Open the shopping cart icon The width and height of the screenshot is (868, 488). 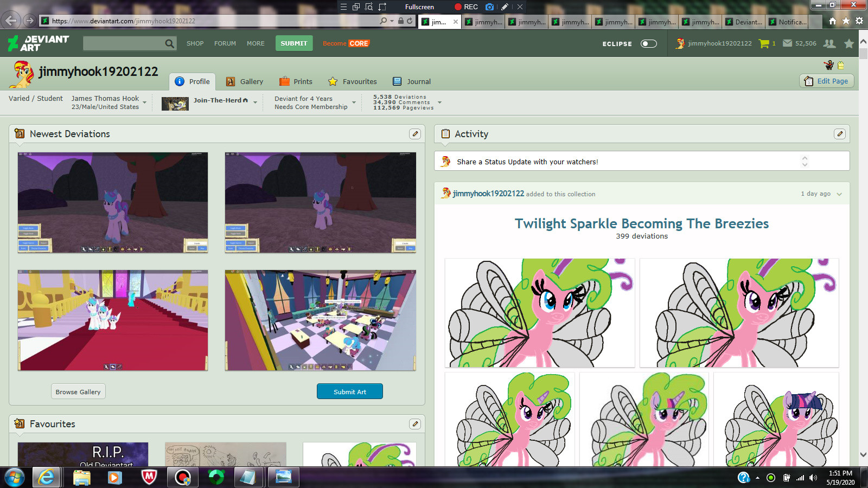[x=764, y=43]
